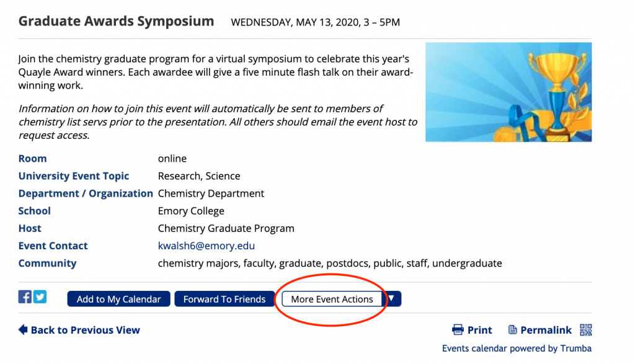Expand the More Event Actions dropdown arrow
The image size is (635, 364).
pyautogui.click(x=392, y=298)
